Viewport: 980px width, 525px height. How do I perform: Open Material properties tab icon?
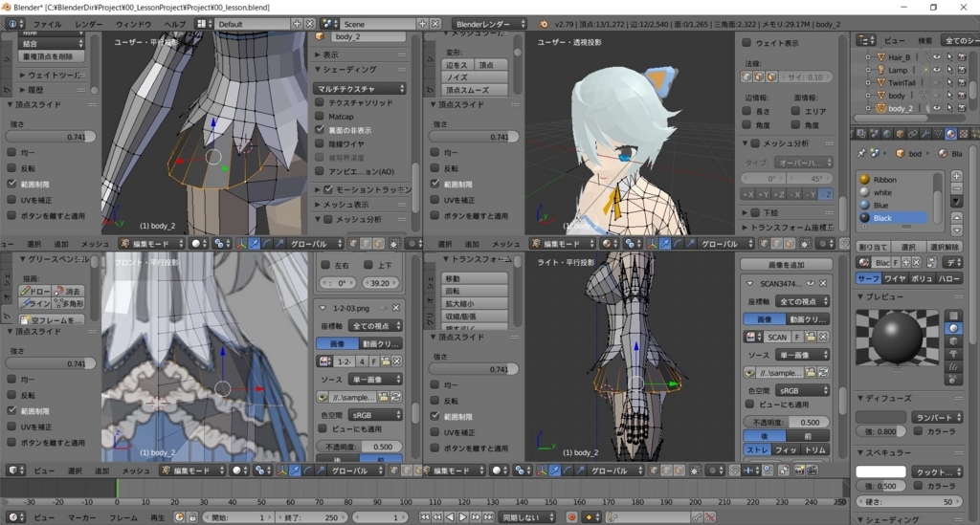tap(950, 134)
